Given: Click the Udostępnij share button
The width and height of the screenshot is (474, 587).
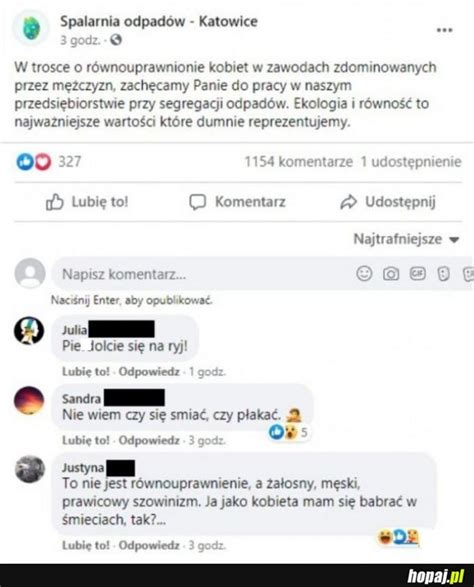Looking at the screenshot, I should coord(388,202).
